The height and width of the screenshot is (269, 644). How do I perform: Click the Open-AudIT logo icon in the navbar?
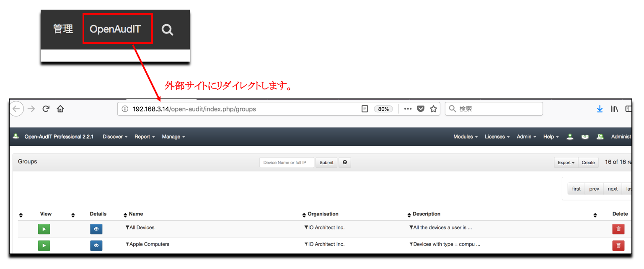click(x=16, y=137)
